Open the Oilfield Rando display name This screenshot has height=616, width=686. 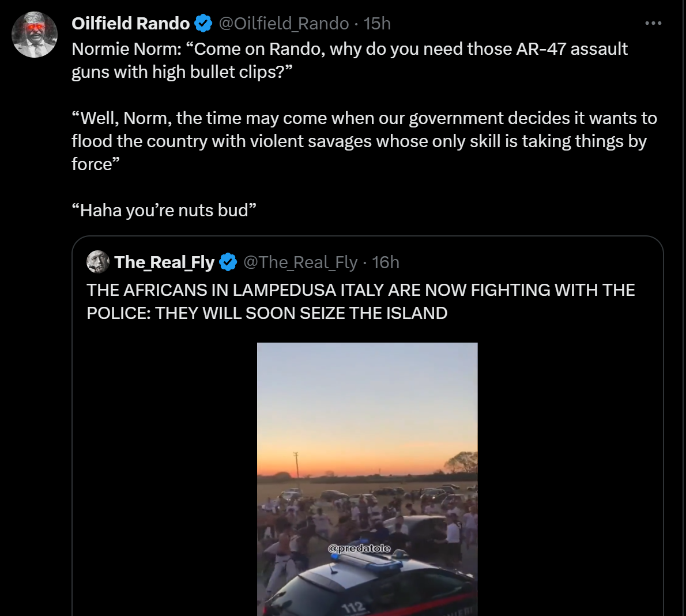131,23
